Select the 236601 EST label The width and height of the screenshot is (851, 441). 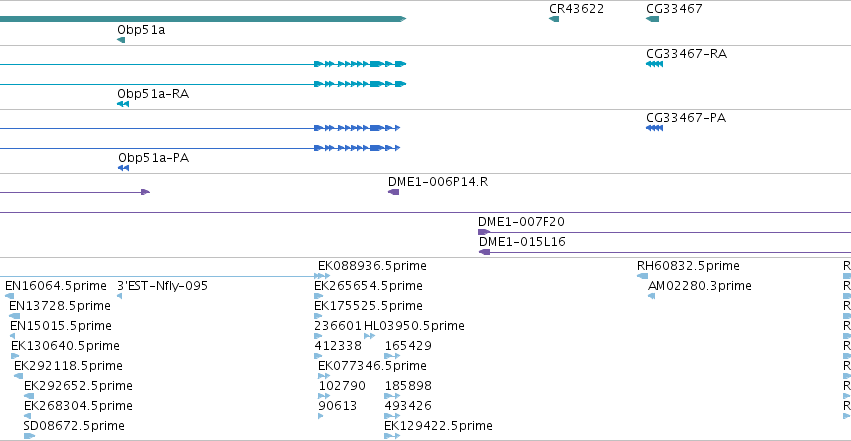(x=338, y=326)
